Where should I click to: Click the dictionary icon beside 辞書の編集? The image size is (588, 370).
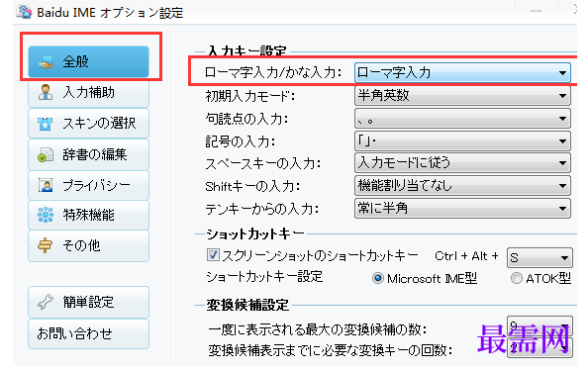[46, 154]
